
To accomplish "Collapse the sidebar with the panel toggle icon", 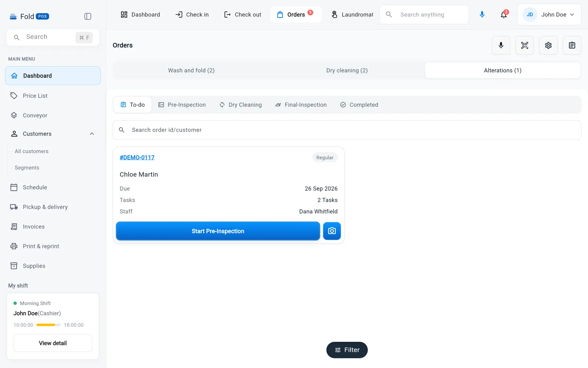I will point(87,16).
